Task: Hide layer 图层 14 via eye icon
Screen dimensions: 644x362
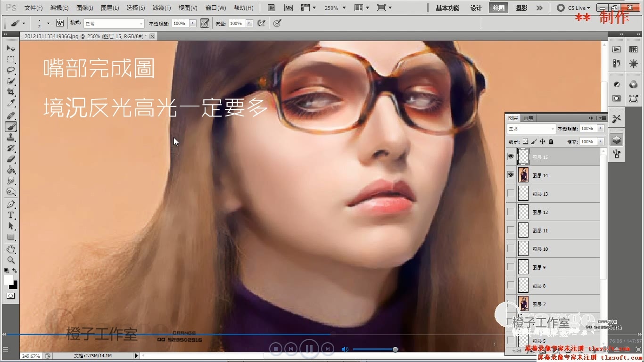Action: pos(511,175)
